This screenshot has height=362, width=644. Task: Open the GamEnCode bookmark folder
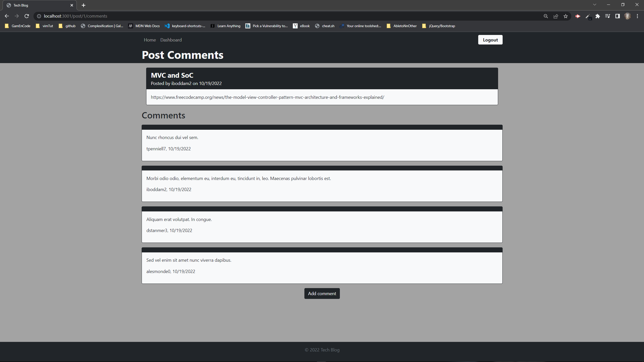[18, 26]
